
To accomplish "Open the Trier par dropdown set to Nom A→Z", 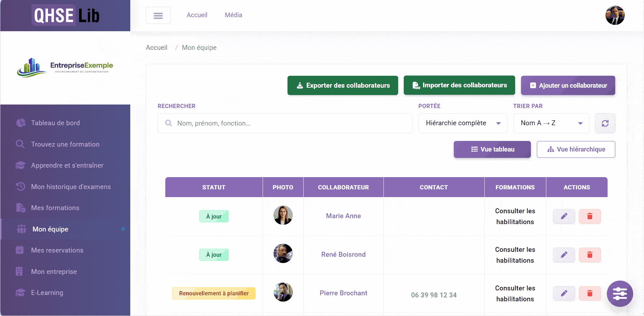I will tap(551, 123).
